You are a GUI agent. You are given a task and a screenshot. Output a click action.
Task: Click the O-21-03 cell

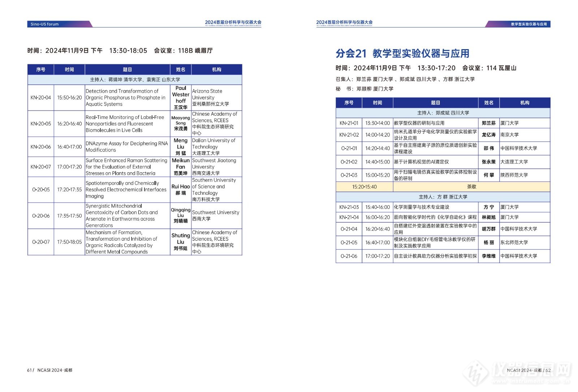coord(349,175)
